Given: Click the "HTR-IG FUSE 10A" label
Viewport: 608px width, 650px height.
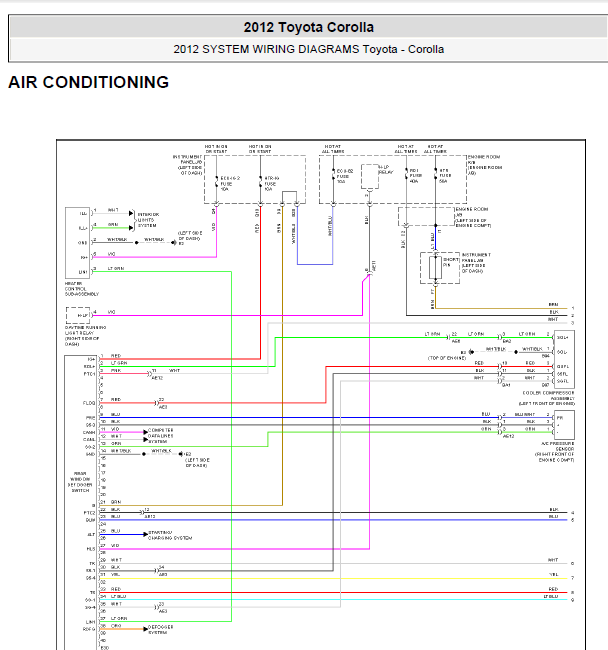Looking at the screenshot, I should (x=271, y=184).
